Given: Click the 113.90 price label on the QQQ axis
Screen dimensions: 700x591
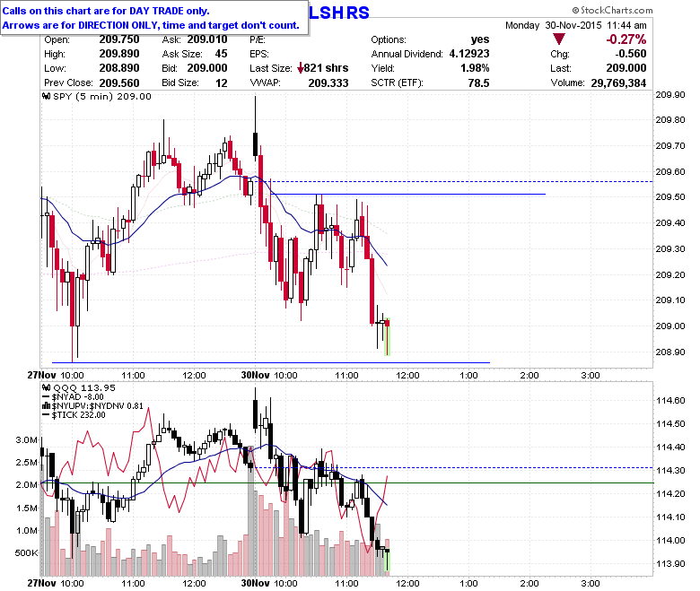Looking at the screenshot, I should 670,564.
